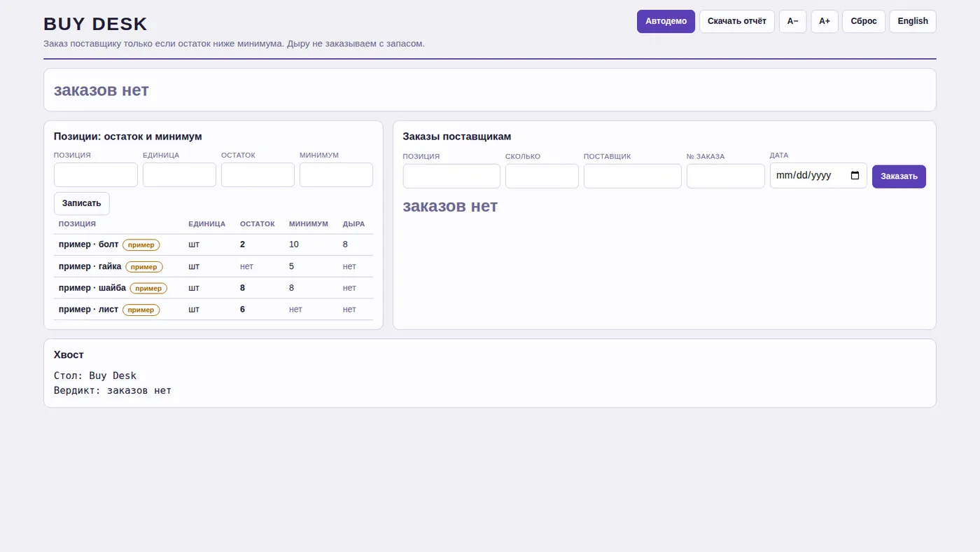Select the Остаток input field

[x=258, y=175]
